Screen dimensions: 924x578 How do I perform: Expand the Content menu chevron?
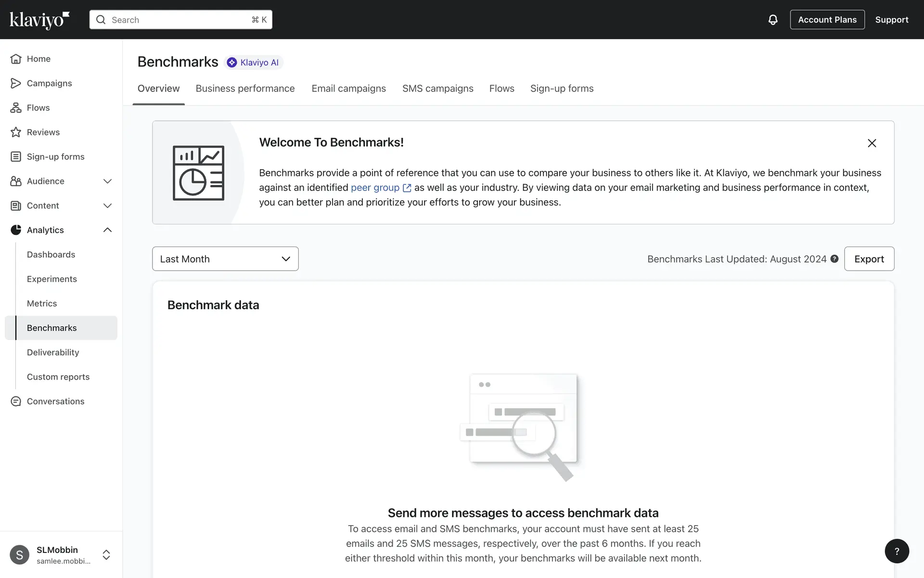pyautogui.click(x=107, y=206)
